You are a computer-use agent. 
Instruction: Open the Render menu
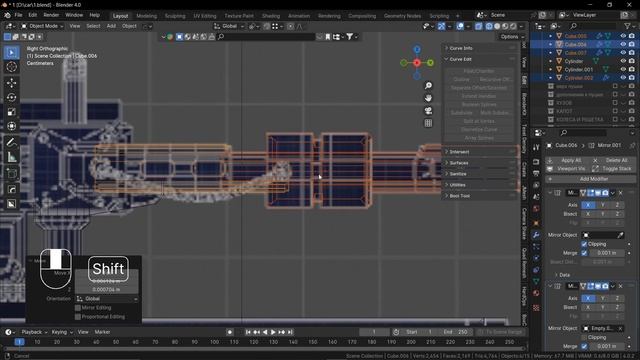coord(51,15)
